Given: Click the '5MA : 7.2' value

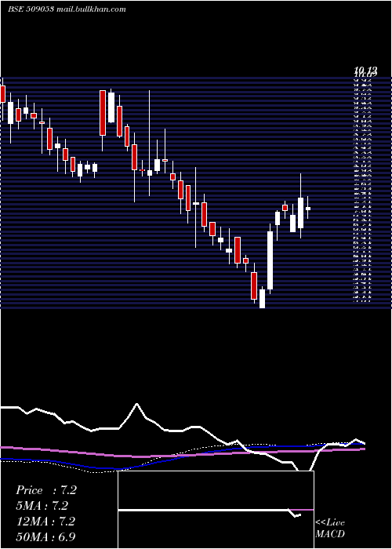Looking at the screenshot, I should tap(42, 506).
